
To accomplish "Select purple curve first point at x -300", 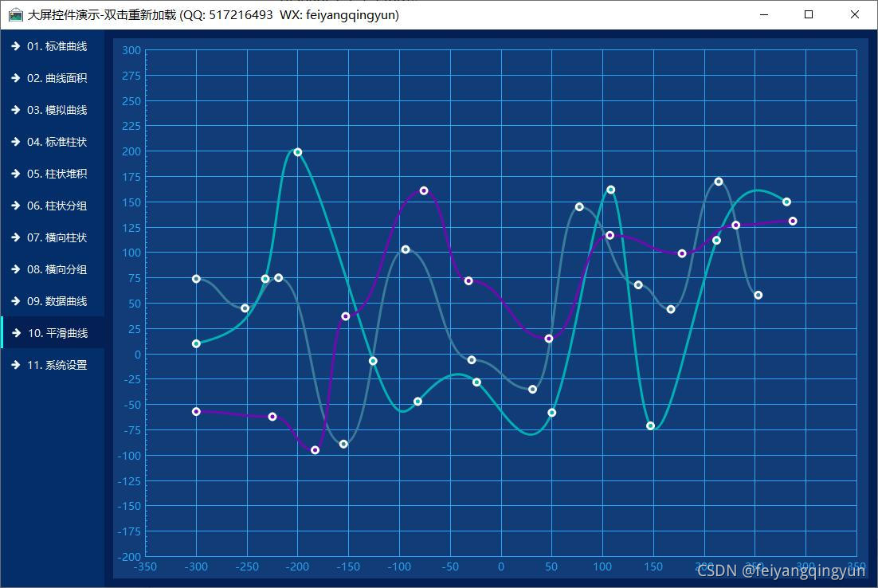I will coord(197,412).
